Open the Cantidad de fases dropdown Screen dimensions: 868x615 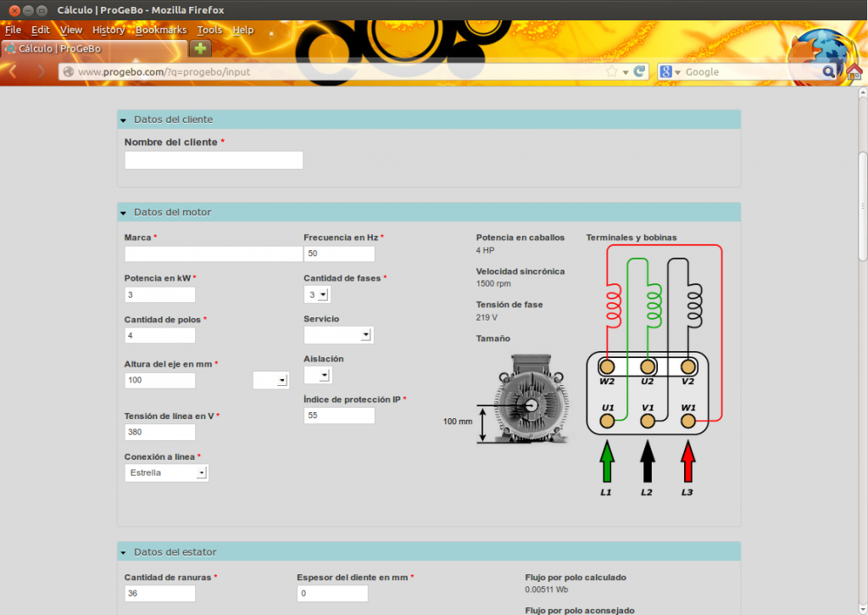coord(318,294)
